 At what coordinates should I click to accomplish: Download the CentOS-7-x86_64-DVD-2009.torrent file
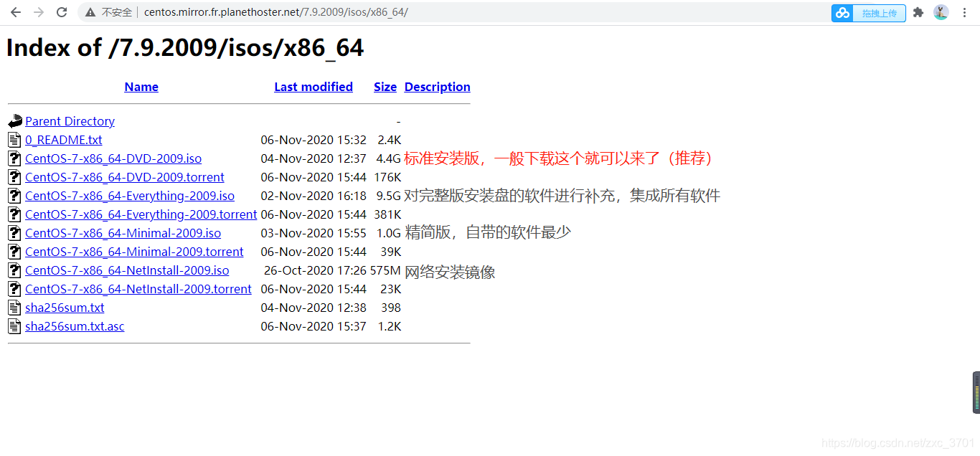click(x=125, y=177)
